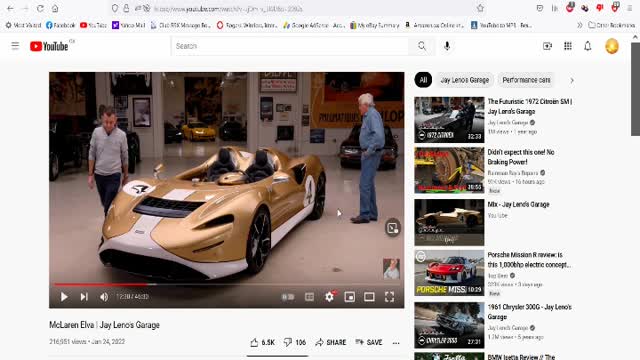This screenshot has height=360, width=640.
Task: Open the Create video camera icon
Action: click(547, 46)
